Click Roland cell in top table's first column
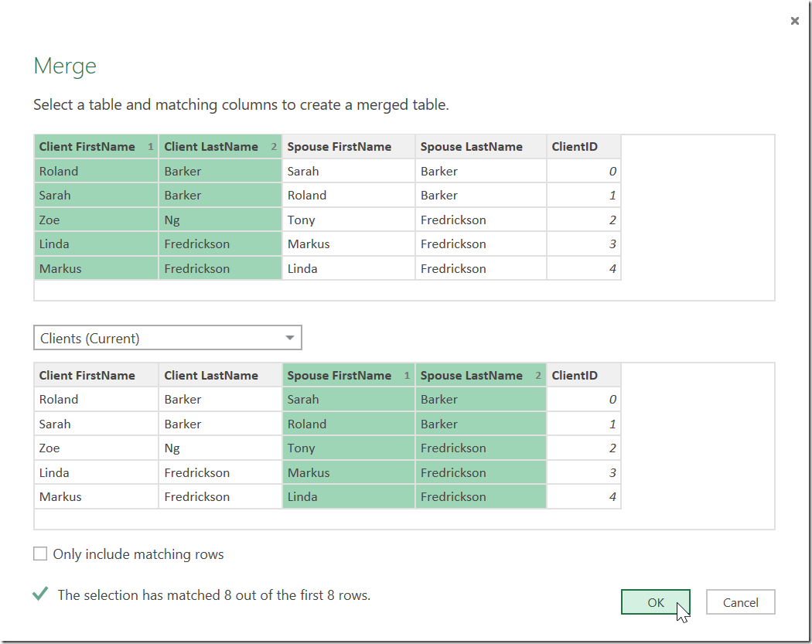 coord(96,171)
